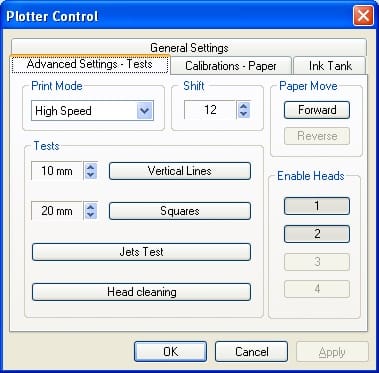Go to the Ink Tank tab
The image size is (379, 373).
pyautogui.click(x=330, y=66)
